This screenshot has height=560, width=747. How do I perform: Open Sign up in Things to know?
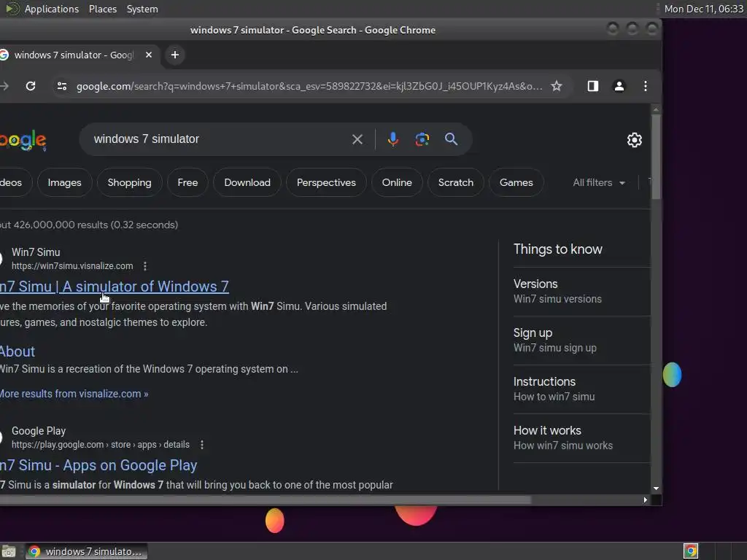pyautogui.click(x=581, y=340)
